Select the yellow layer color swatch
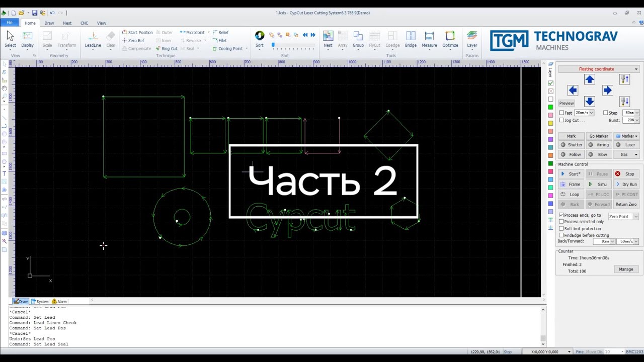The height and width of the screenshot is (362, 644). (551, 123)
